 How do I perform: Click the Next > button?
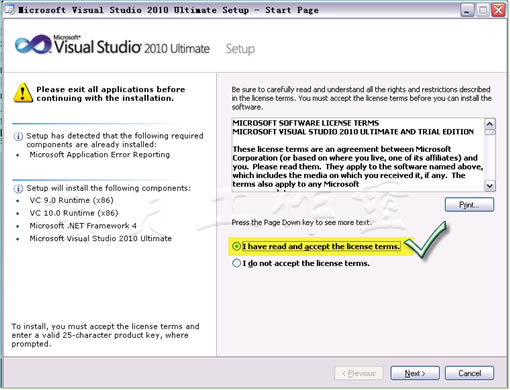tap(415, 373)
